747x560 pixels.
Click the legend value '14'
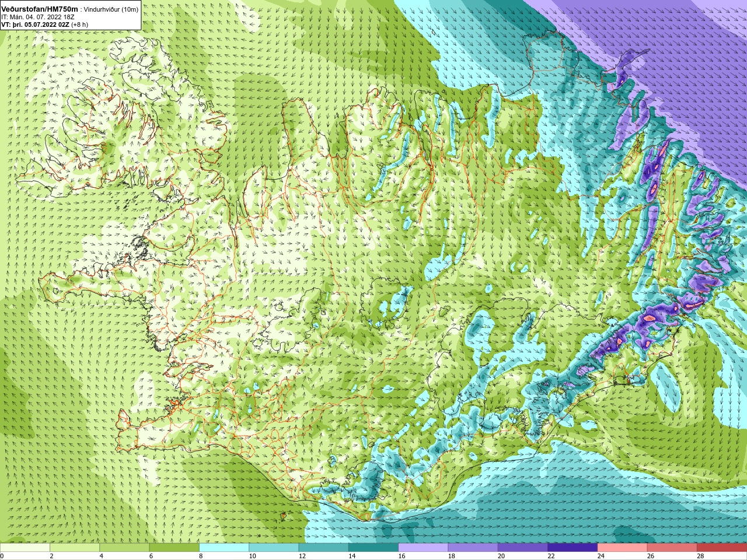pyautogui.click(x=352, y=556)
